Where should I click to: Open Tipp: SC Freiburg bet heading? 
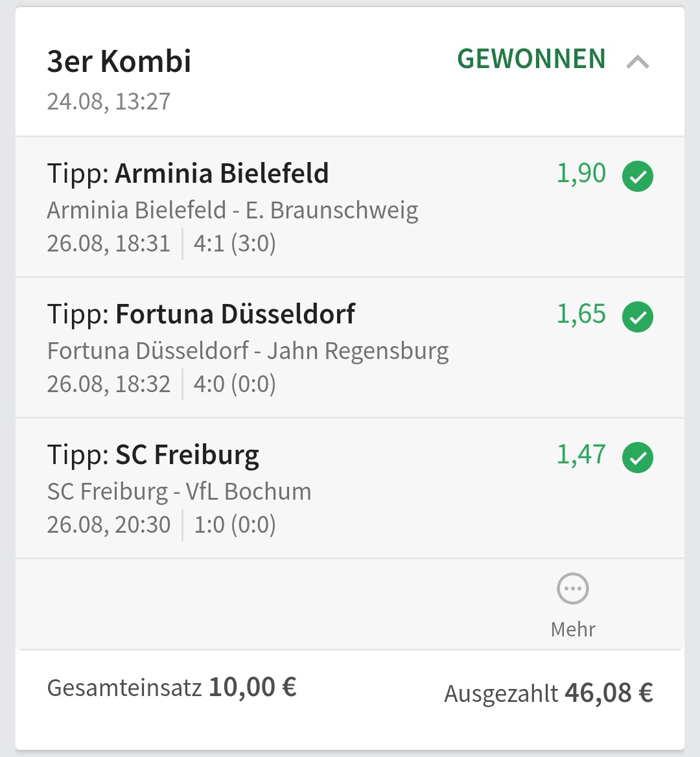[x=153, y=455]
